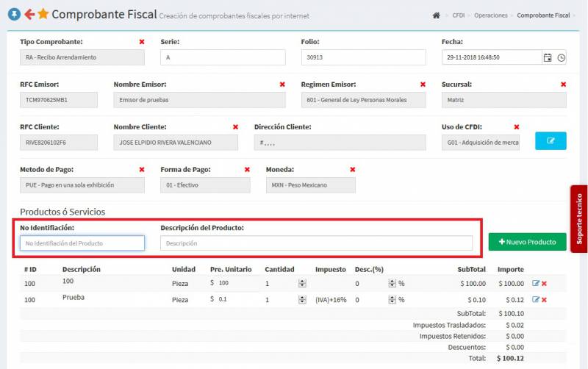Go to Operaciones breadcrumb link
The height and width of the screenshot is (369, 588).
(x=490, y=15)
